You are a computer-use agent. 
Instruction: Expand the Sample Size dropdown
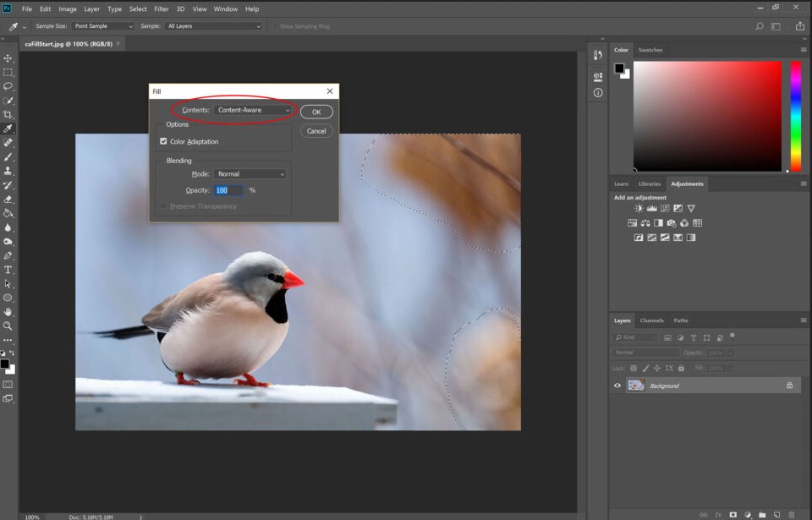tap(103, 26)
